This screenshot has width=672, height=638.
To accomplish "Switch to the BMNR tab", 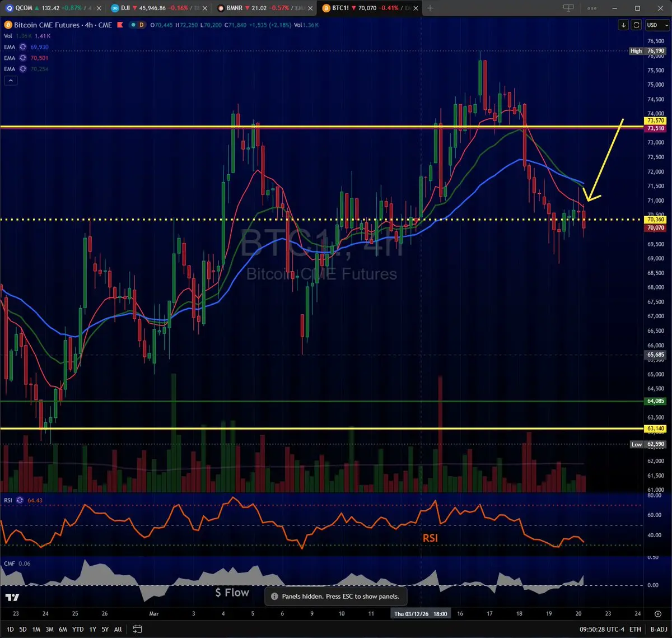I will (264, 8).
